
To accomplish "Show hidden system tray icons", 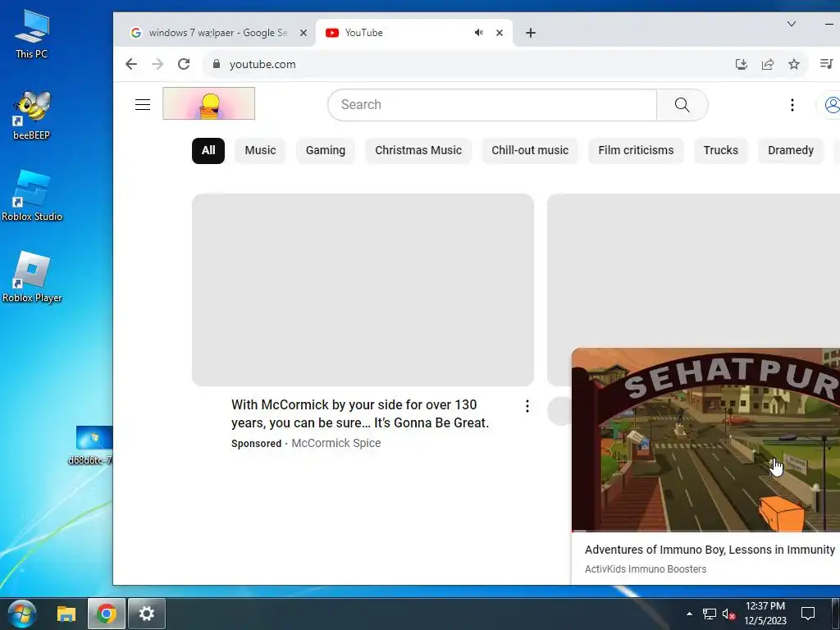I will click(x=689, y=614).
